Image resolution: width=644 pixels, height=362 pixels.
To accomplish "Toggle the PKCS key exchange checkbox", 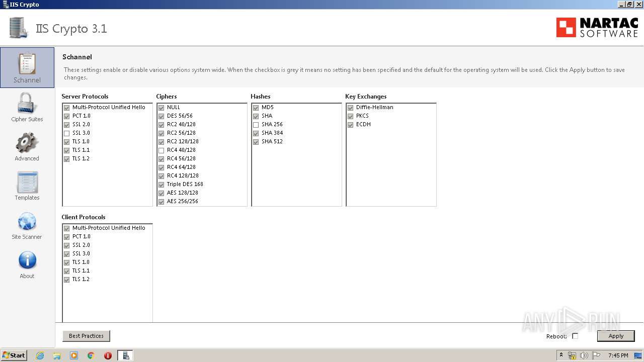I will pos(350,116).
